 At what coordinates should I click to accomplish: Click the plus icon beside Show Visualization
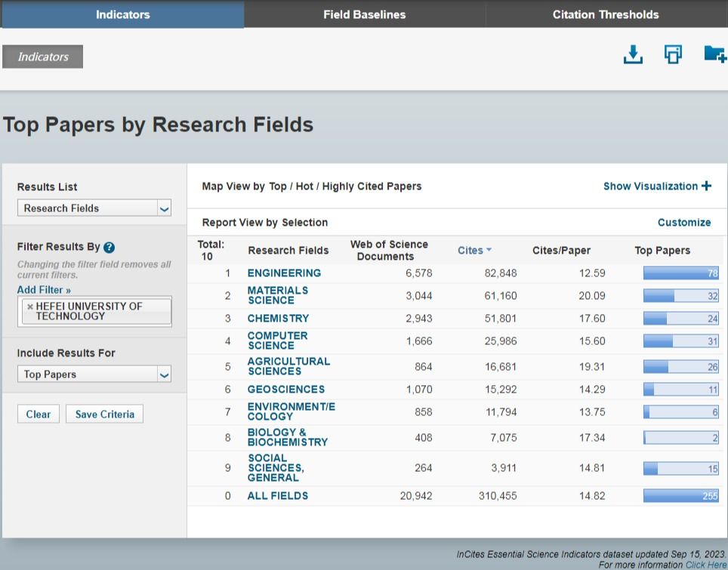click(707, 186)
